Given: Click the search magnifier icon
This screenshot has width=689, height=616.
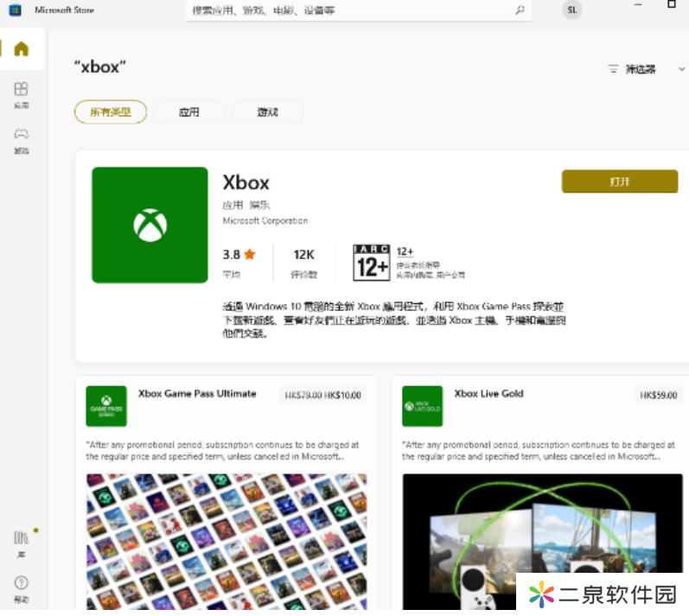Looking at the screenshot, I should pyautogui.click(x=520, y=10).
